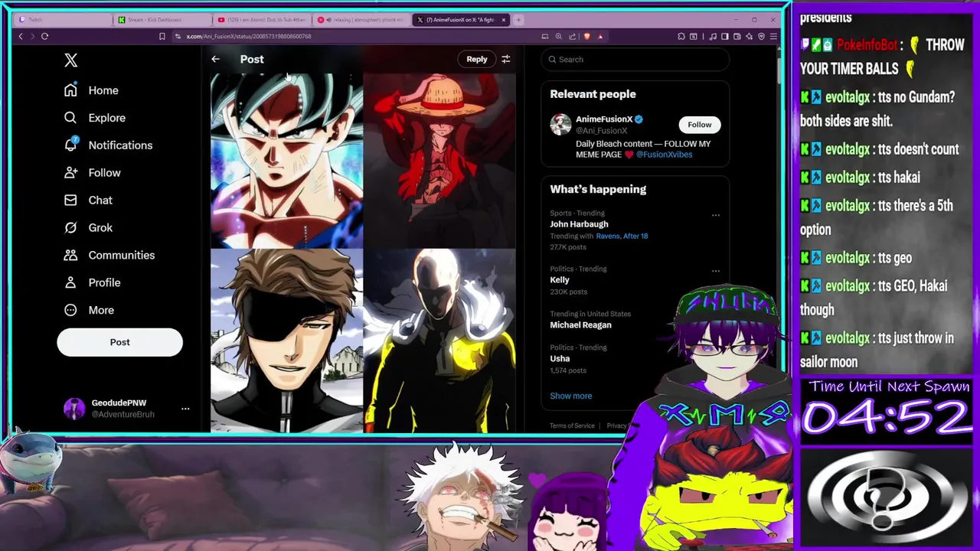Open the Aizen eyepatch image
Viewport: 980px width, 551px height.
tap(286, 341)
